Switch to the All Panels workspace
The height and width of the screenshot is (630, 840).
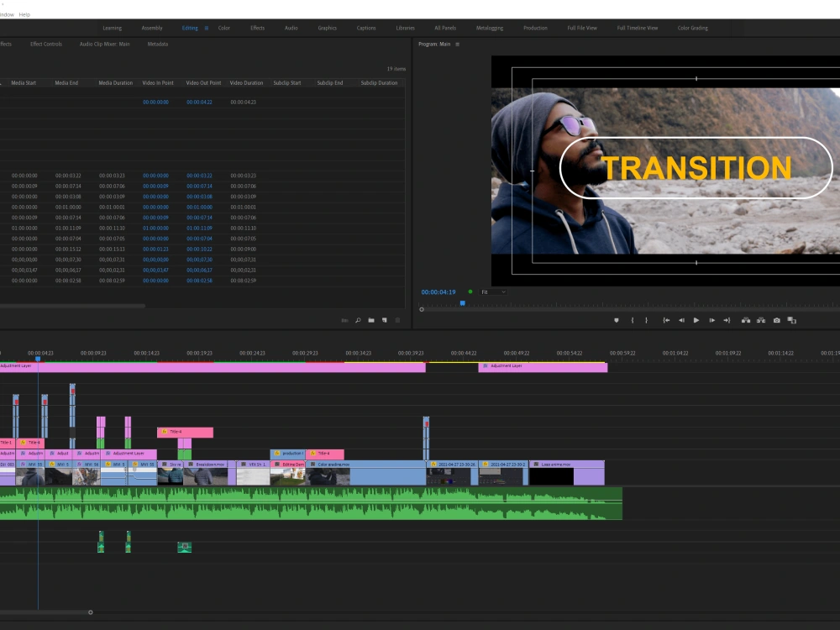click(445, 28)
